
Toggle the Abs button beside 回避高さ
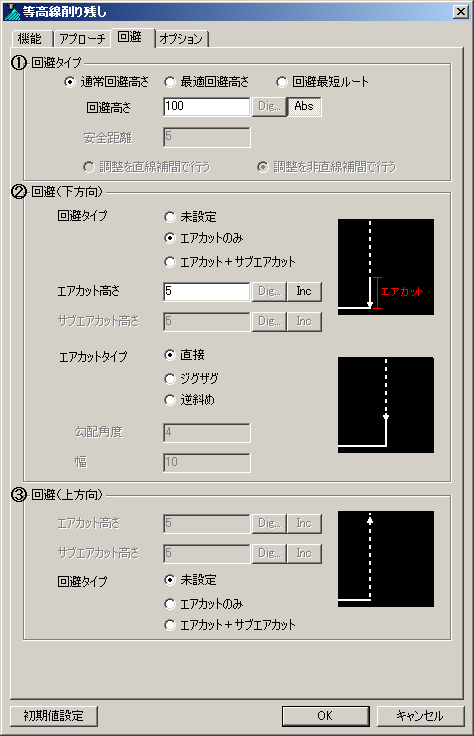(x=304, y=107)
